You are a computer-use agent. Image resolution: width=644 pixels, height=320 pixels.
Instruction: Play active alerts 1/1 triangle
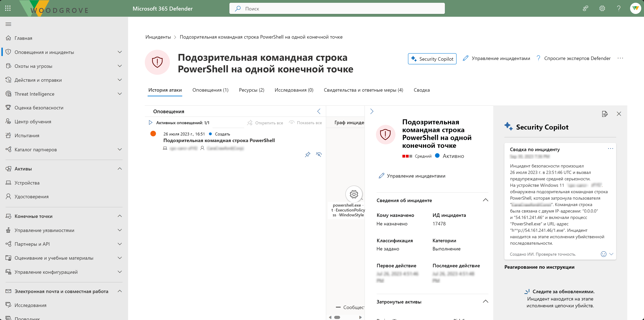point(151,123)
